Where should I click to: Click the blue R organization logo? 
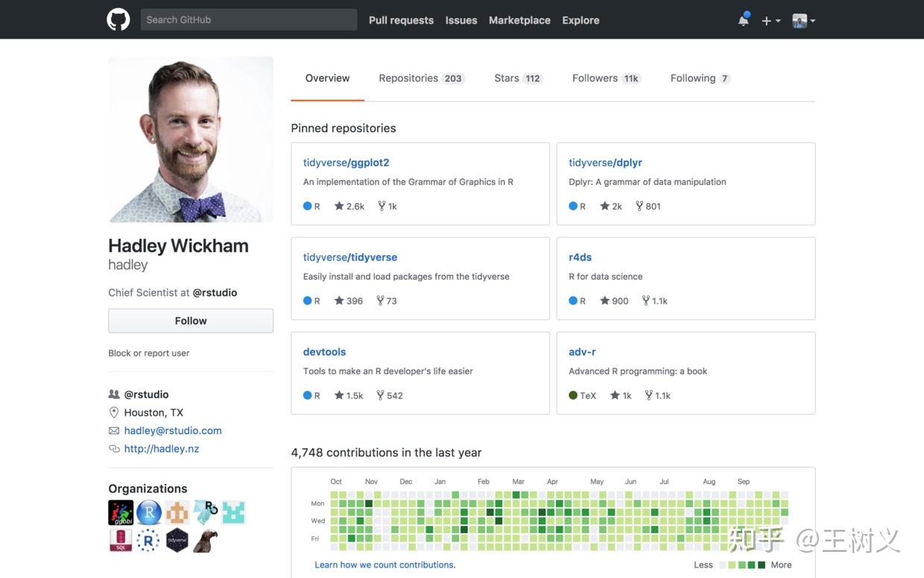pos(149,512)
